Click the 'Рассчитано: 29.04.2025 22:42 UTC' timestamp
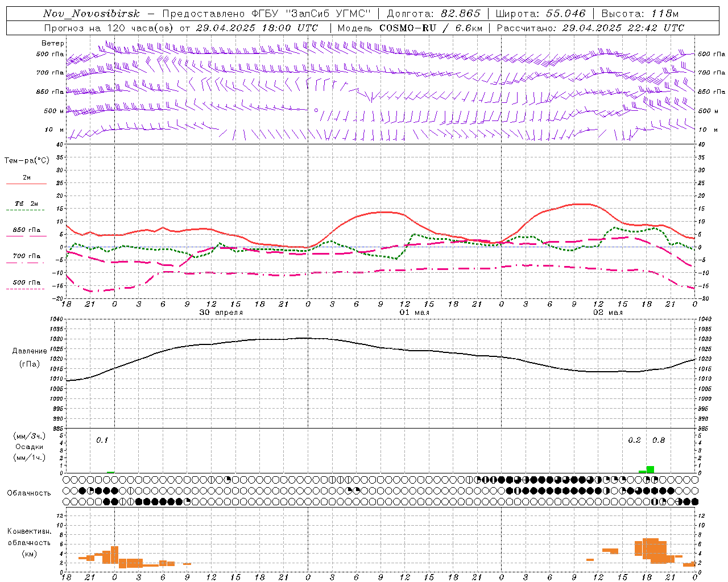 [x=590, y=28]
